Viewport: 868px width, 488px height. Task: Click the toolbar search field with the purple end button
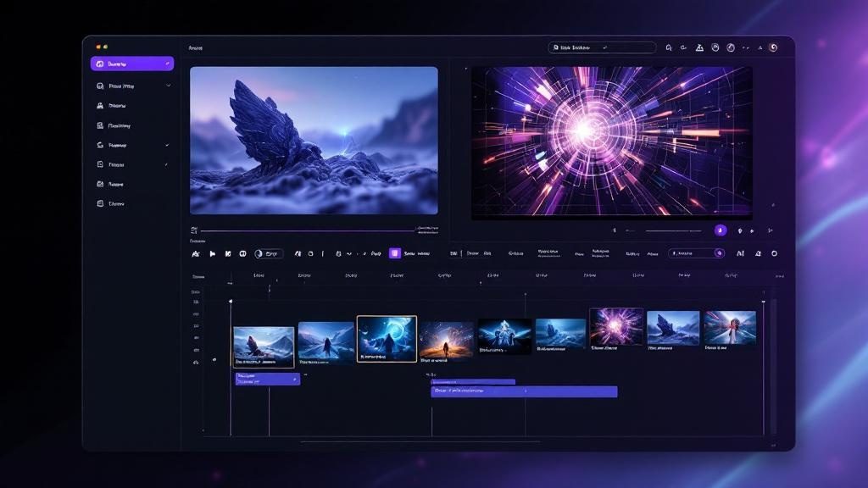coord(697,252)
